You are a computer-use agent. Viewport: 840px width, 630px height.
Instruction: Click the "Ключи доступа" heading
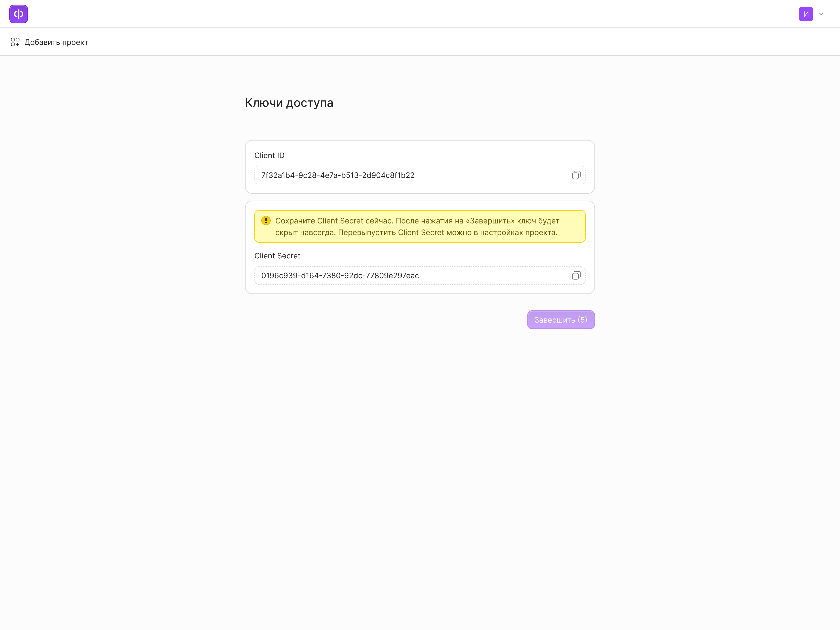[289, 103]
